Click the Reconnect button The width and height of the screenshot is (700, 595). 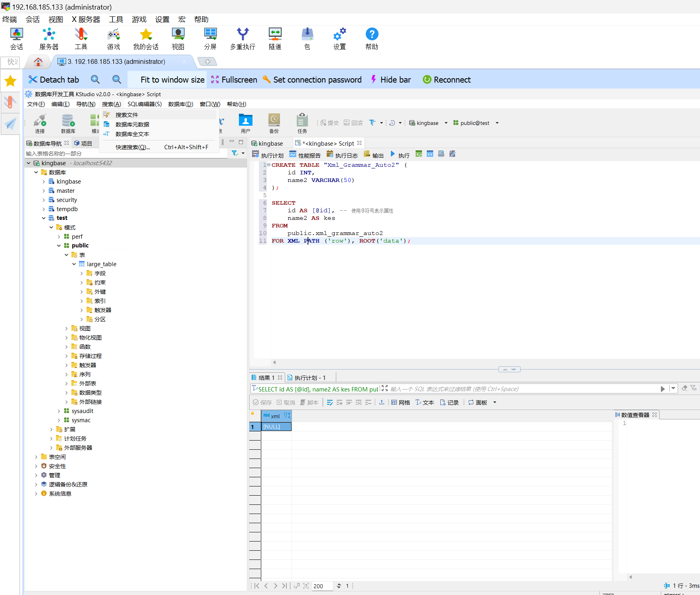[x=447, y=80]
